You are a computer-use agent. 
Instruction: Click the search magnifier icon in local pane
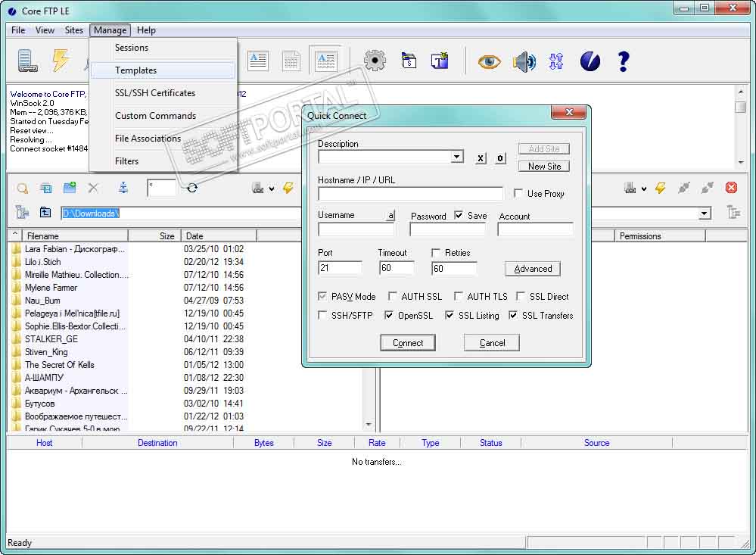pyautogui.click(x=22, y=189)
